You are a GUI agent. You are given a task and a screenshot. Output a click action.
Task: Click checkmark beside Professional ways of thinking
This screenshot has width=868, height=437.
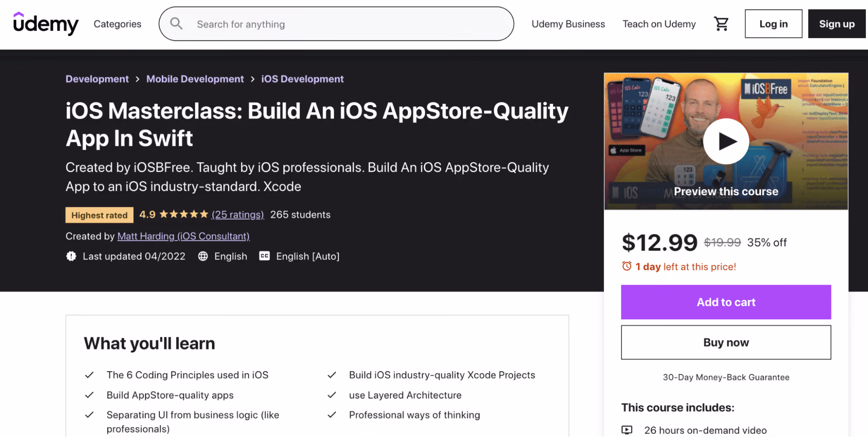click(x=332, y=415)
